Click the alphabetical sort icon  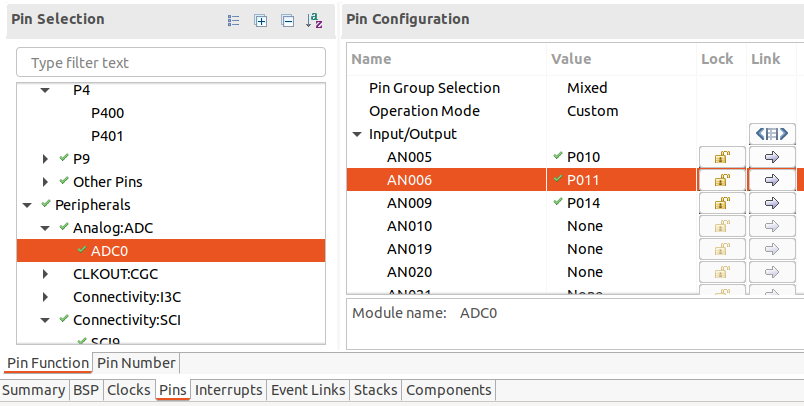pyautogui.click(x=314, y=20)
